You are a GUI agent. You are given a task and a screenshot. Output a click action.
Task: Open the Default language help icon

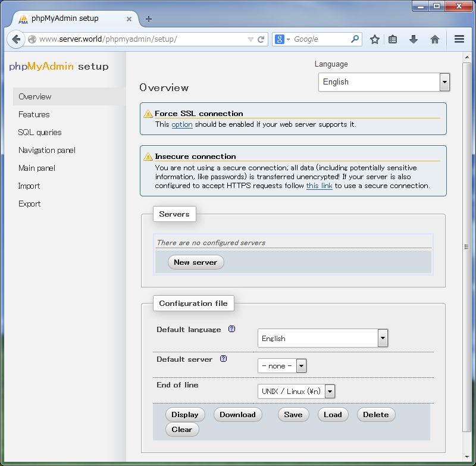click(x=231, y=329)
